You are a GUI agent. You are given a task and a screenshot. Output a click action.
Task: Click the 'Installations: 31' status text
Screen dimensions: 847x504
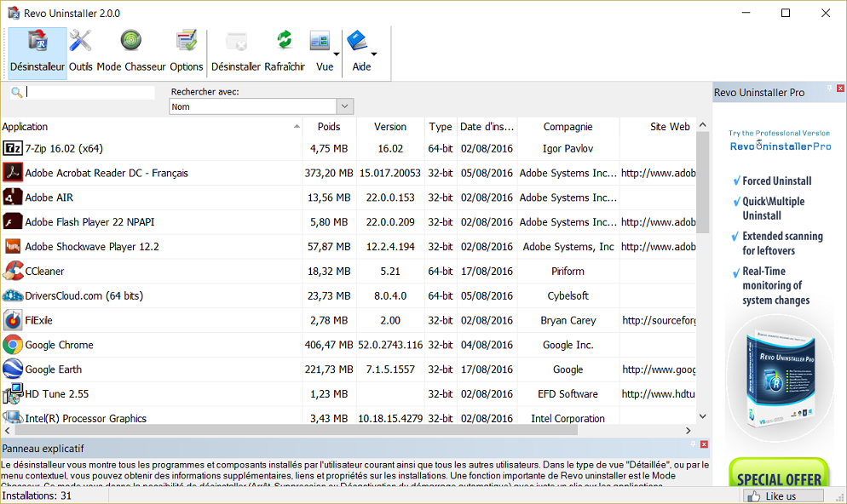(x=37, y=495)
